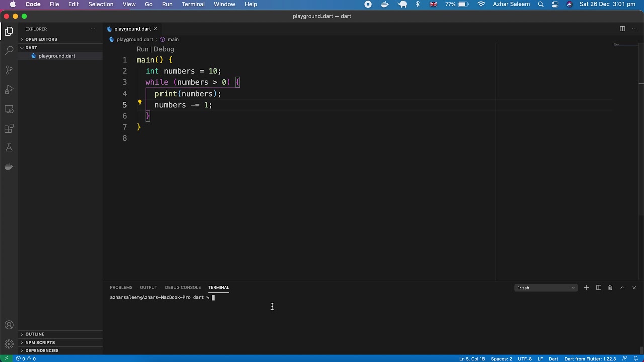Open the Source Control view icon
Screen dimensions: 644x362
point(9,70)
